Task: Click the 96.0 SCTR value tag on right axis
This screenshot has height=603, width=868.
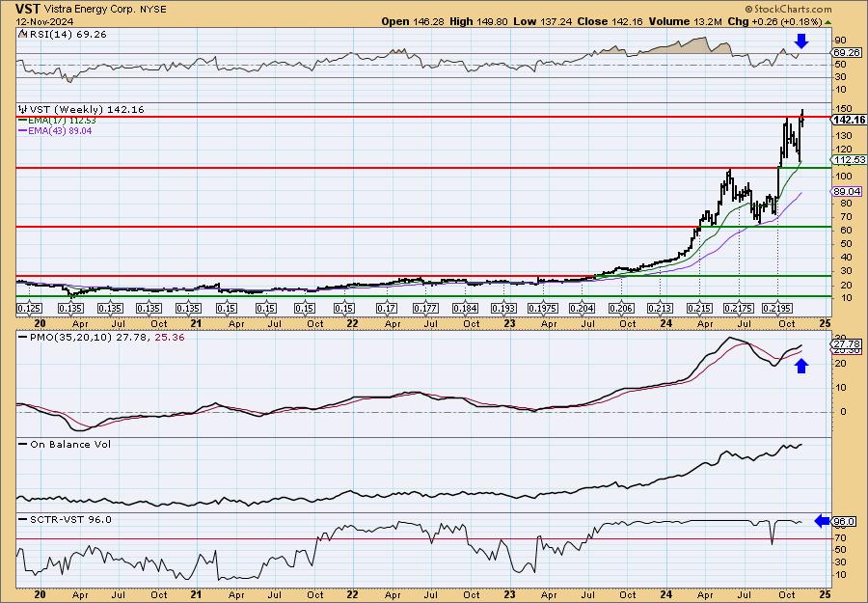Action: [845, 522]
